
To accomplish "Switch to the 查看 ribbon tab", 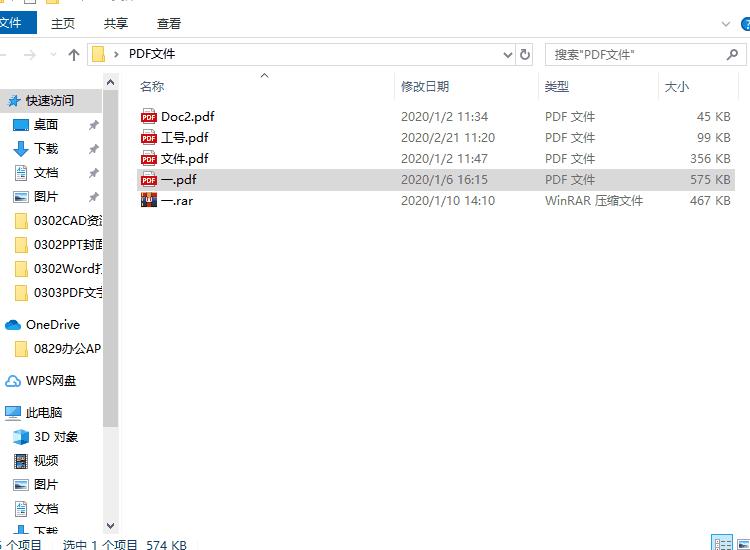I will pos(169,23).
